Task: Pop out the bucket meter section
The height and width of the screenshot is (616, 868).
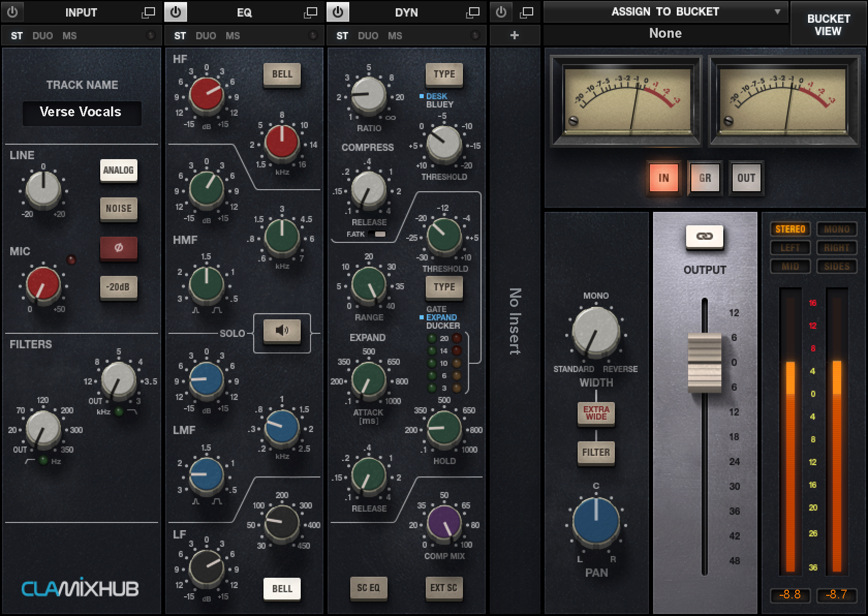Action: (x=526, y=12)
